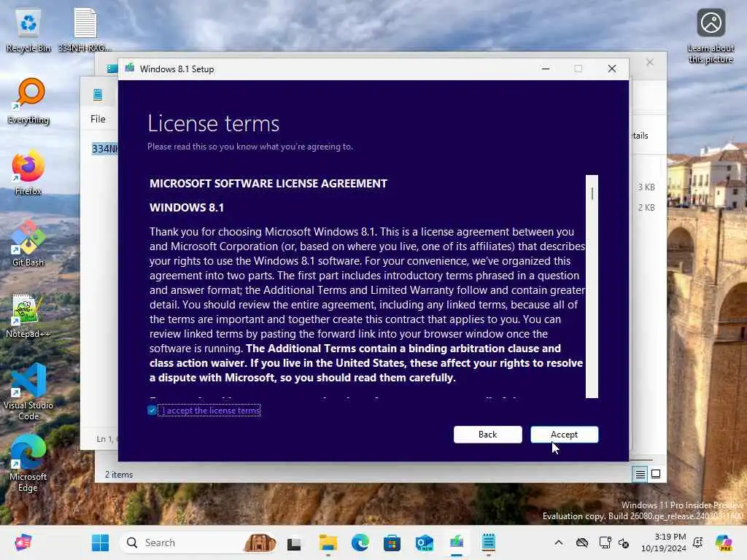
Task: Click Windows Setup taskbar icon
Action: click(x=457, y=542)
